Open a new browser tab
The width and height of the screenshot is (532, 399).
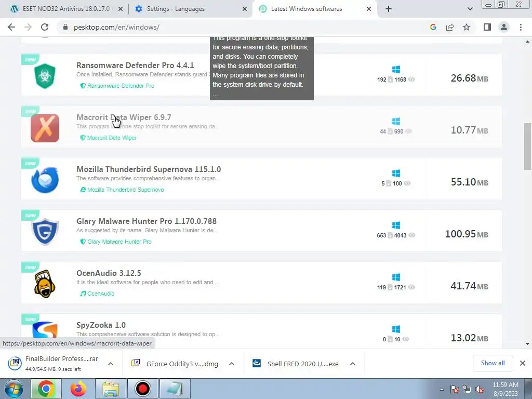(x=389, y=9)
